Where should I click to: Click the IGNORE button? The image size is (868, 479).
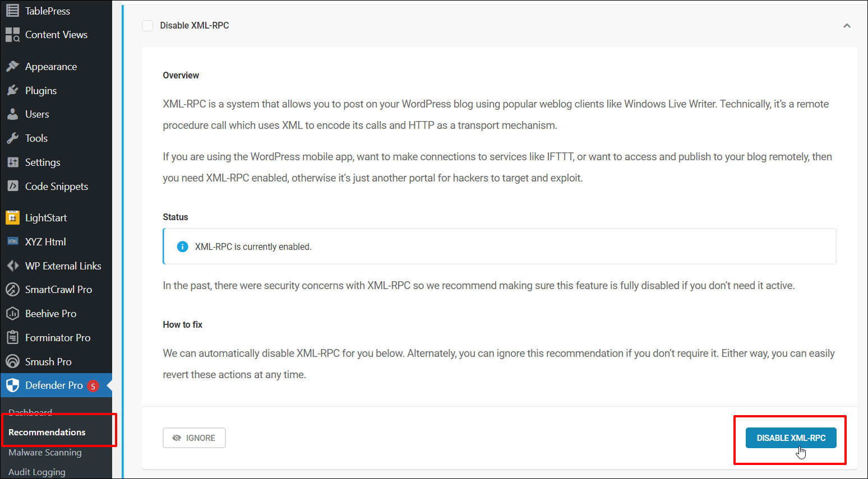click(x=194, y=438)
